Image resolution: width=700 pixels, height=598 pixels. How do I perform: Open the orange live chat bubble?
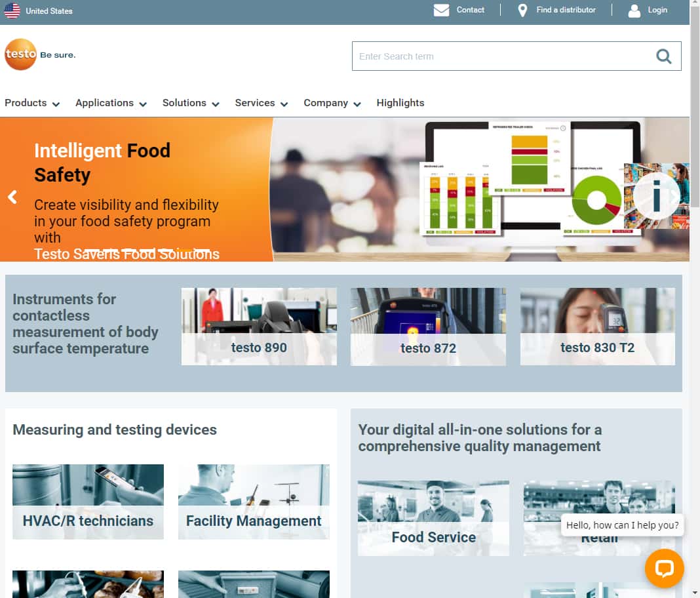pos(664,568)
